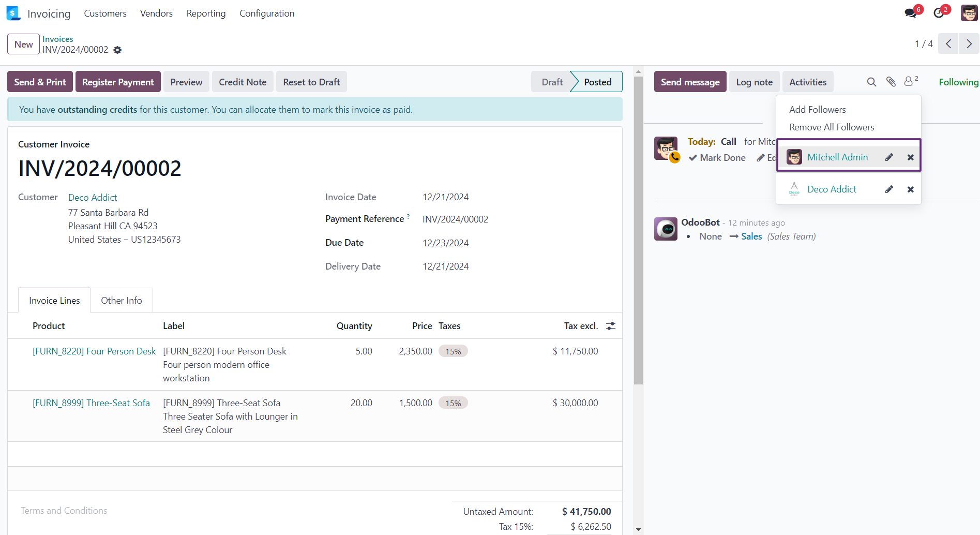The width and height of the screenshot is (980, 535).
Task: Open Mitchell Admin in followers list
Action: tap(837, 157)
